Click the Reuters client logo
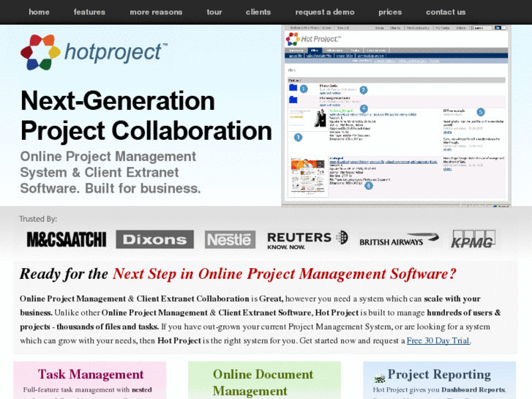Viewport: 532px width, 399px height. click(x=307, y=240)
